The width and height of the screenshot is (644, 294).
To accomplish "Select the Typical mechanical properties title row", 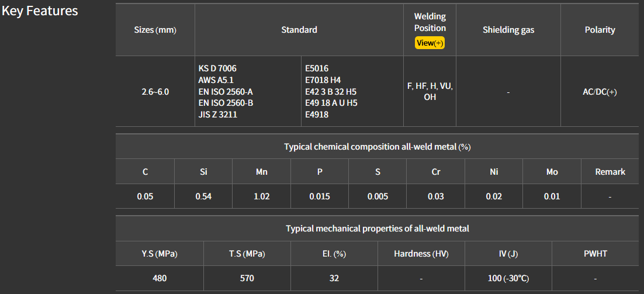I will tap(377, 229).
